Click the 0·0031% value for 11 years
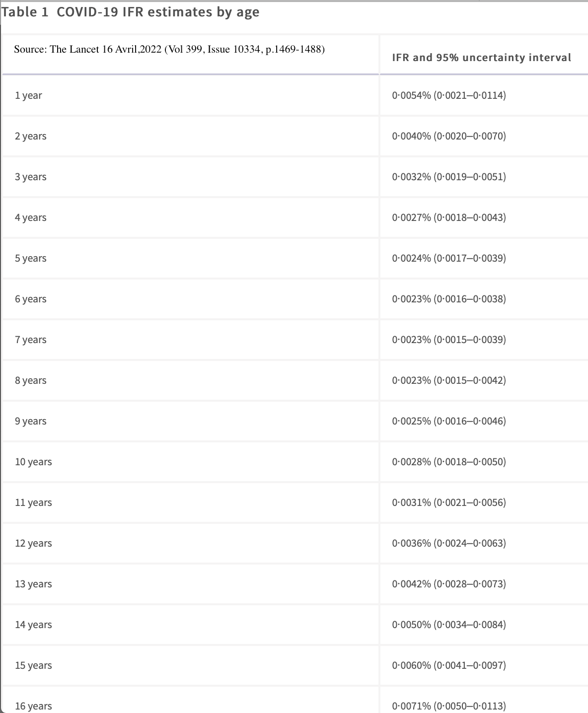Screen dimensions: 588x713 [x=412, y=502]
